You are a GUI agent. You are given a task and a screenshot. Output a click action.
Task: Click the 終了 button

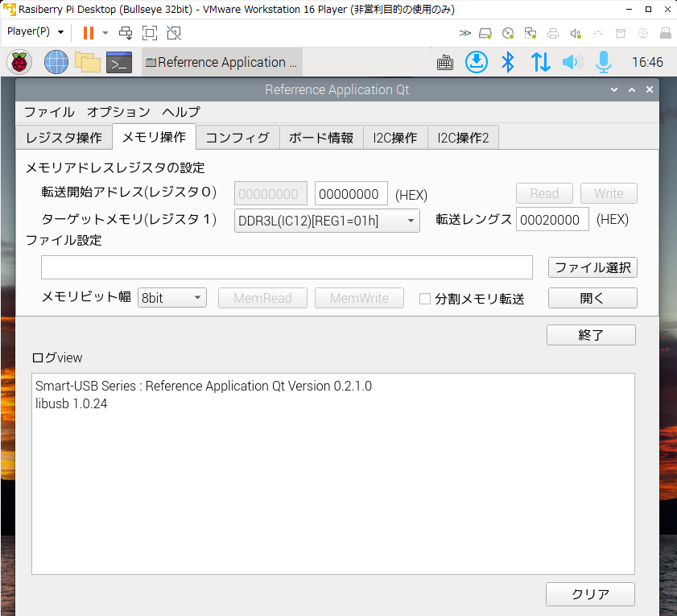pos(591,335)
